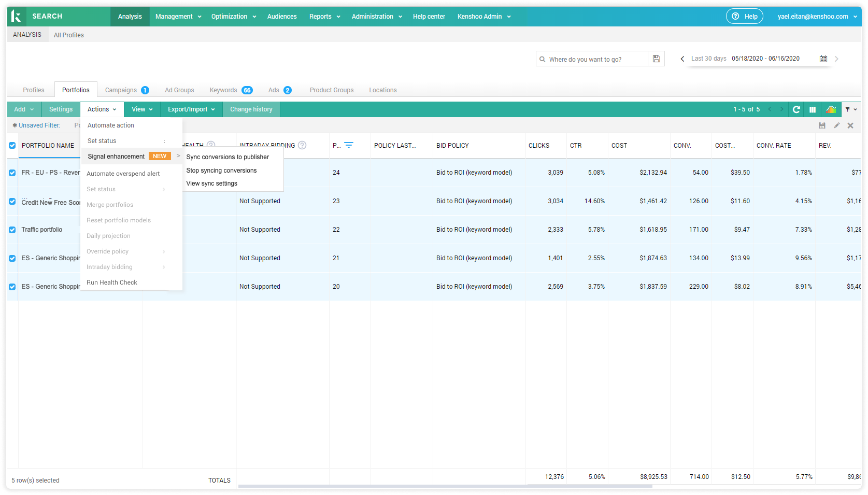Open the Help center link
The image size is (868, 495).
[429, 17]
